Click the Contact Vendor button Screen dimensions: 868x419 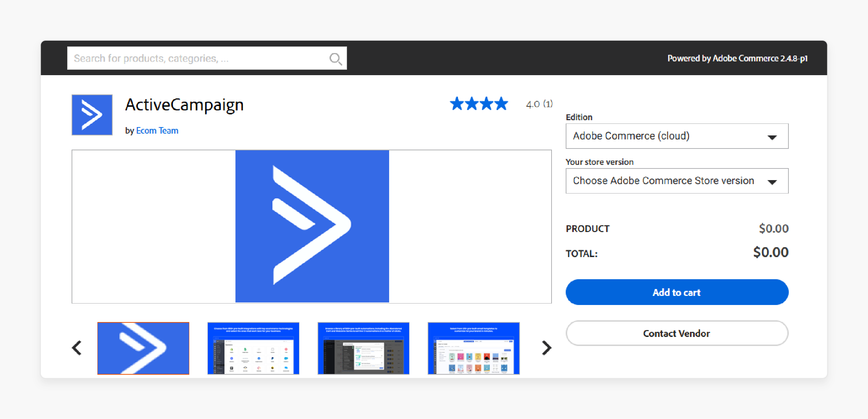click(677, 333)
